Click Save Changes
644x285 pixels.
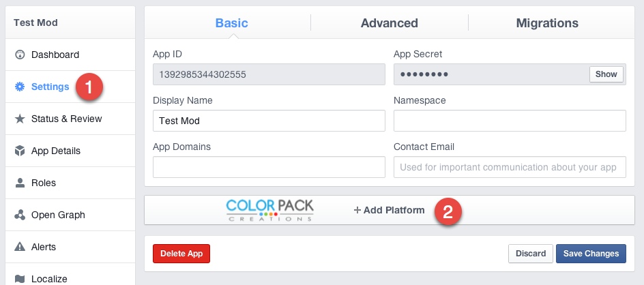pos(591,254)
